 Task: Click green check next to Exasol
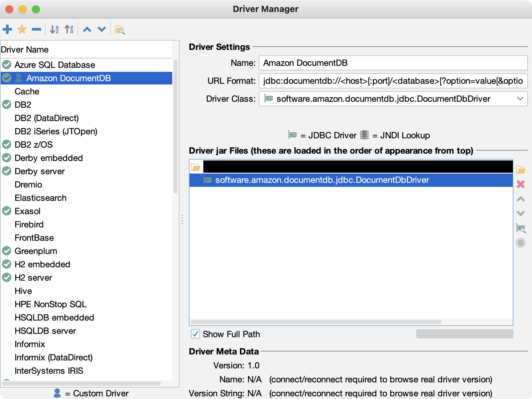[x=7, y=211]
